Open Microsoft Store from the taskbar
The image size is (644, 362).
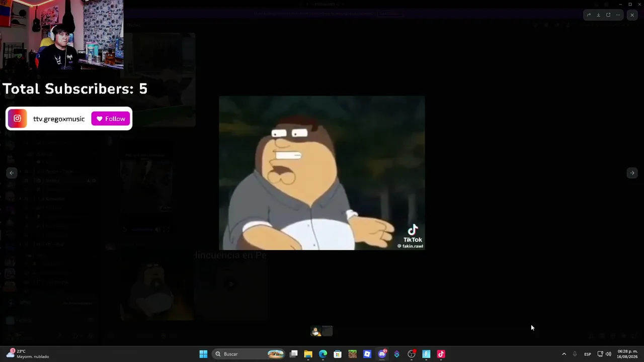[x=338, y=354]
